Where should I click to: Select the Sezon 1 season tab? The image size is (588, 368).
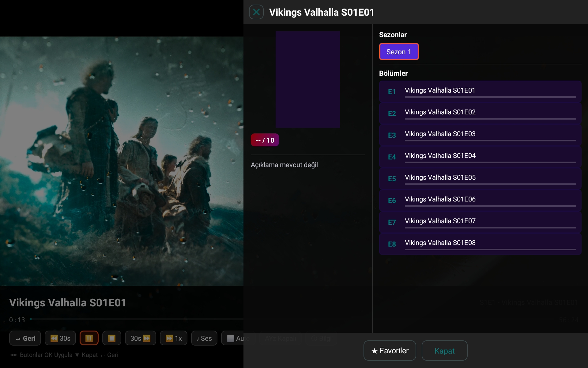pyautogui.click(x=399, y=52)
